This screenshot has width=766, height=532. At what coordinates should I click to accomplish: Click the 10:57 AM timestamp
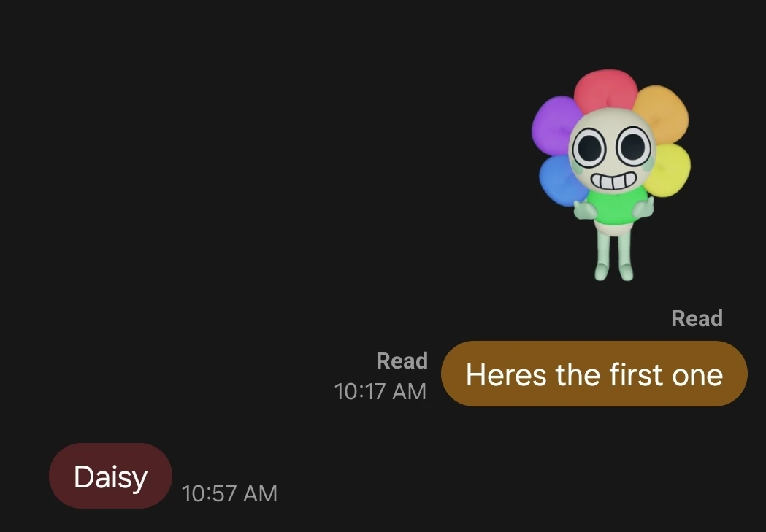point(229,493)
